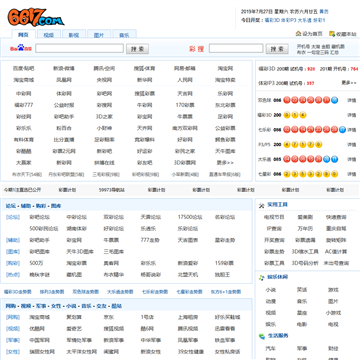The width and height of the screenshot is (360, 360).
Task: Click the 收藏本站 bookmark icon
Action: (x=332, y=34)
